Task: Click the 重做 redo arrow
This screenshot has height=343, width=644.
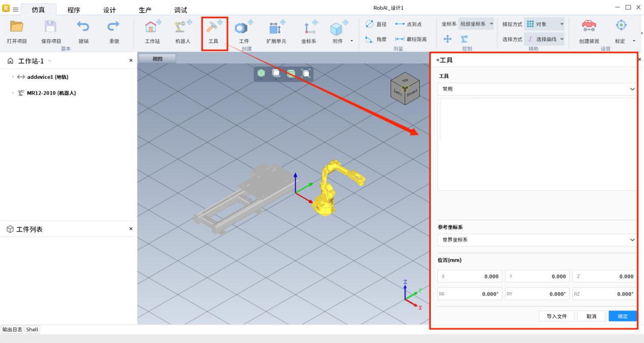Action: [x=114, y=27]
